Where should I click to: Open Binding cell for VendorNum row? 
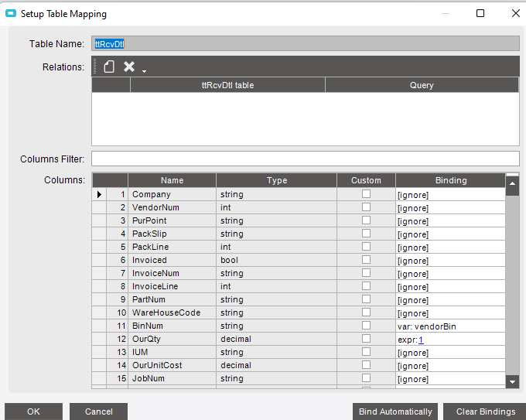[x=450, y=207]
